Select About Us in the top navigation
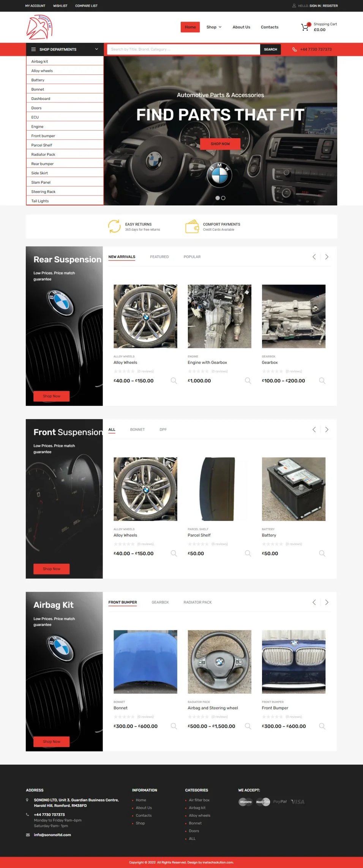The image size is (363, 868). pos(241,27)
